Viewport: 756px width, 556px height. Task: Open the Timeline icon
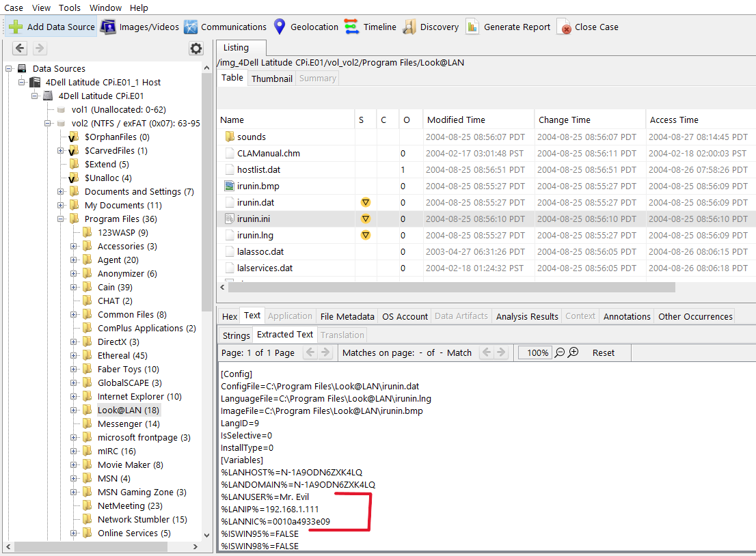pos(351,27)
